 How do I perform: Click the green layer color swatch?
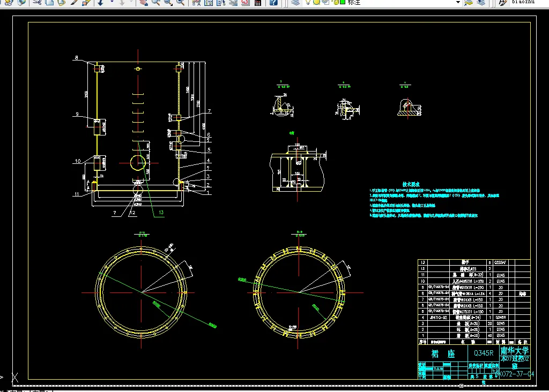point(343,2)
